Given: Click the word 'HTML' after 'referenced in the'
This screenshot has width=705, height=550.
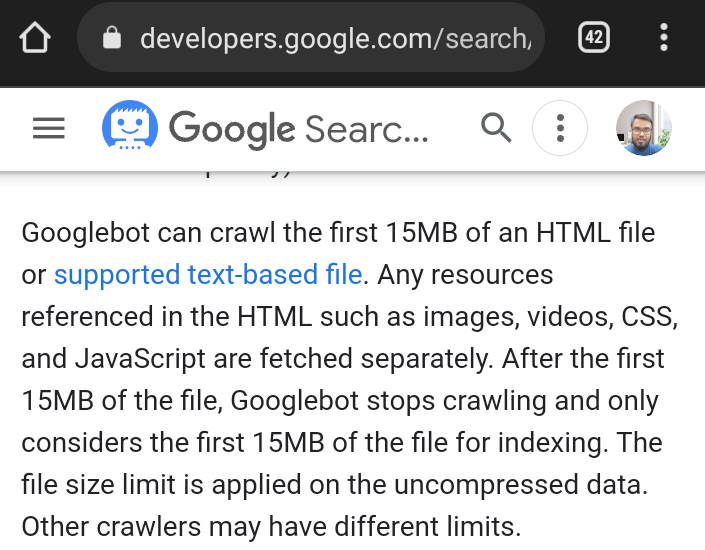Looking at the screenshot, I should (274, 317).
